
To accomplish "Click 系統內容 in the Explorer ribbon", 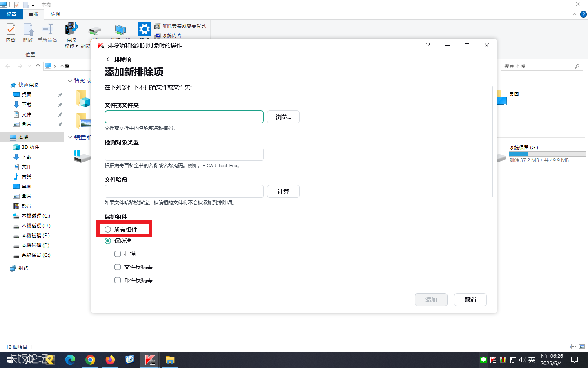I will 168,36.
